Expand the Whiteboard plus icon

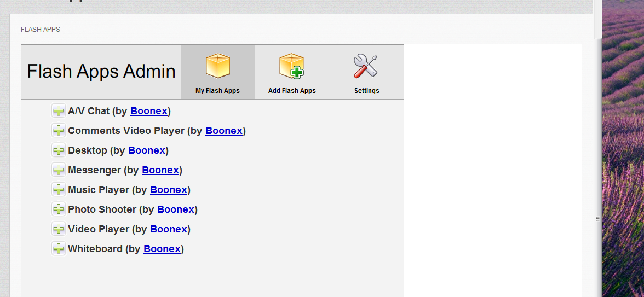click(58, 249)
